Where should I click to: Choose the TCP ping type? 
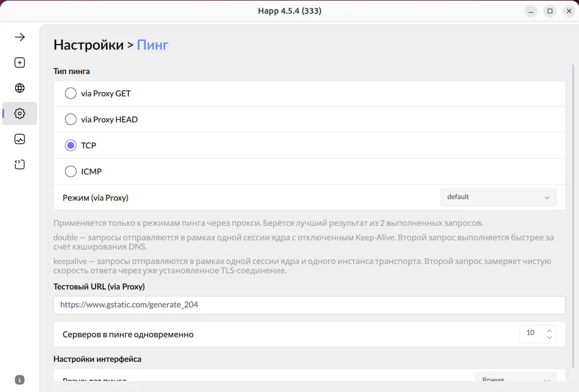tap(71, 145)
